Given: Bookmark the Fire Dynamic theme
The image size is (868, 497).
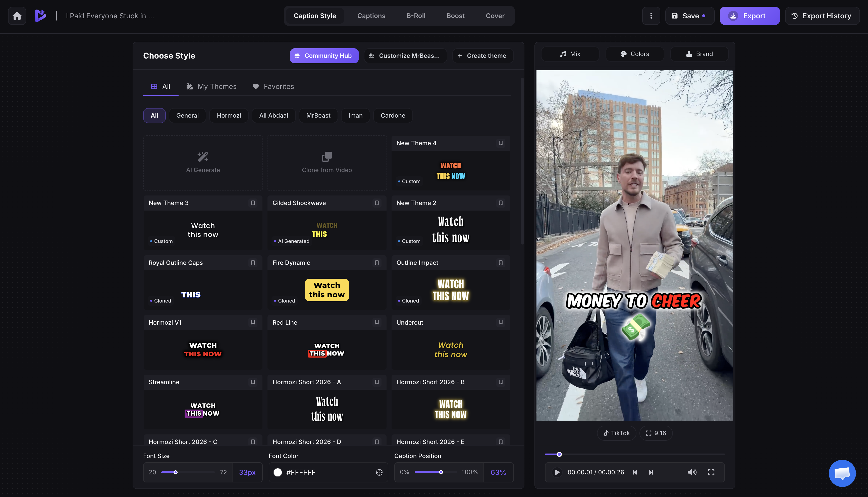Looking at the screenshot, I should pyautogui.click(x=377, y=263).
